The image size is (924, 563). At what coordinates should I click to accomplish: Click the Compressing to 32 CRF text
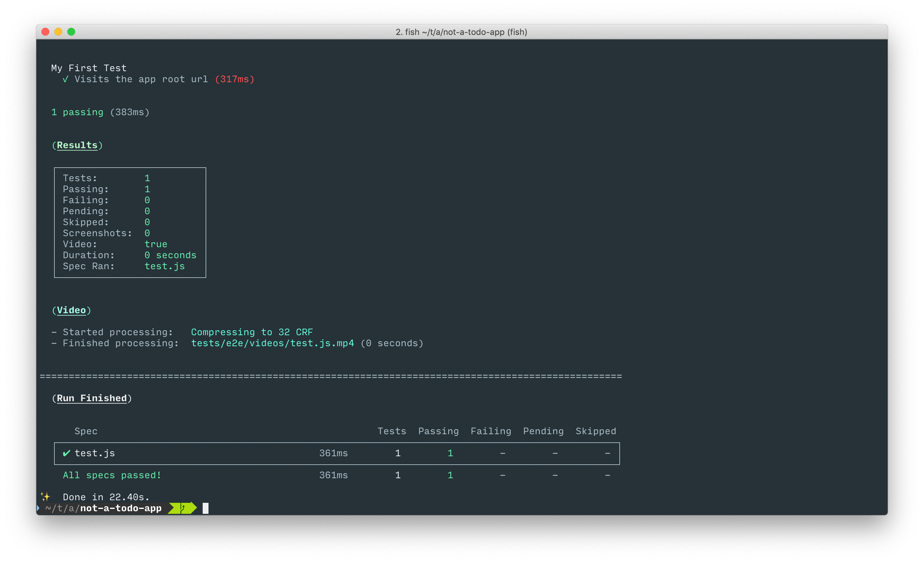coord(252,332)
